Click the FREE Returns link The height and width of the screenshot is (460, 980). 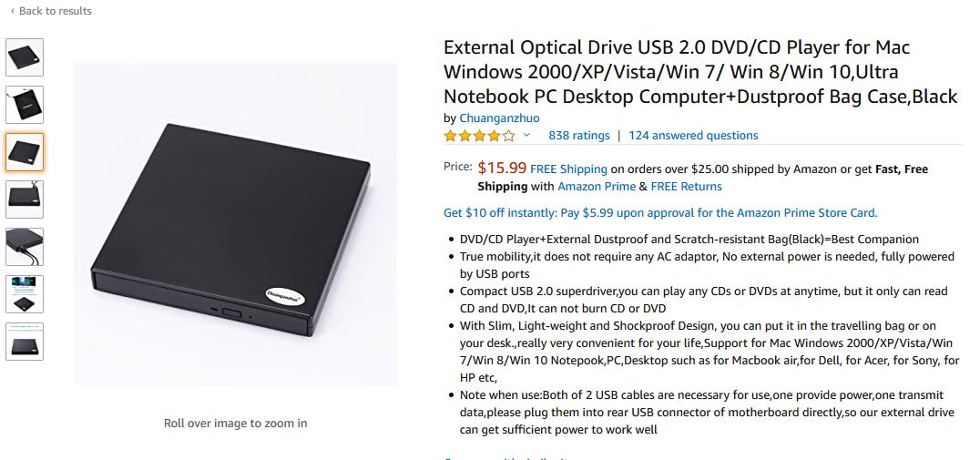[x=687, y=186]
